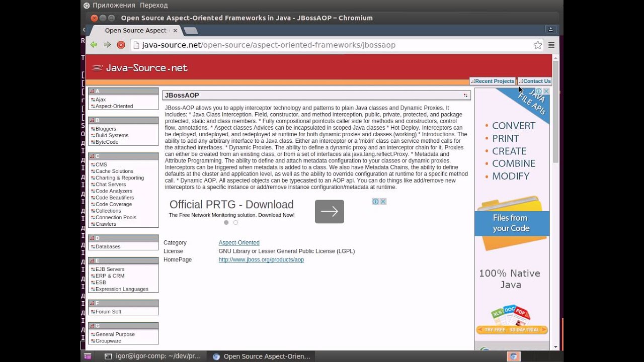Open the Code Analyzers category
Viewport: 644px width, 362px height.
pos(114,191)
